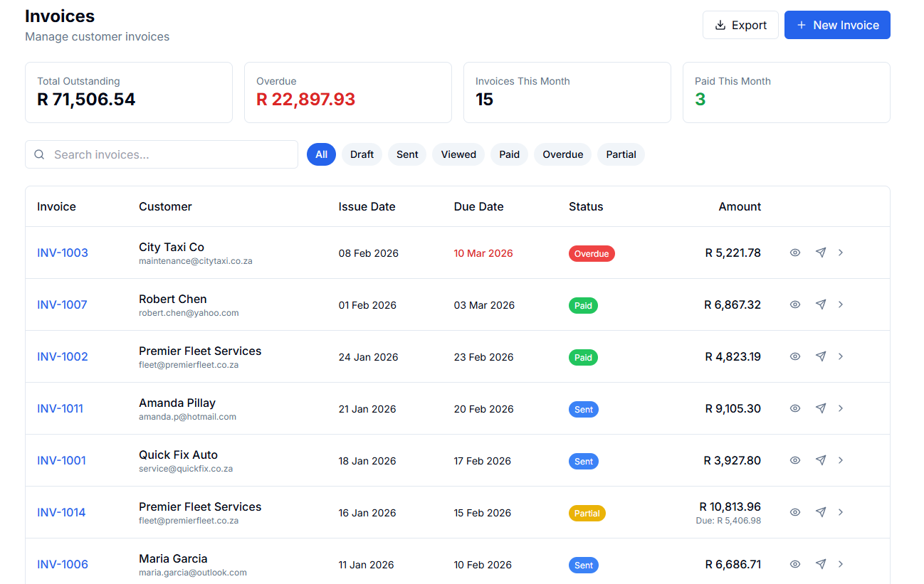Expand the INV-1014 row chevron
This screenshot has height=584, width=924.
[x=841, y=512]
